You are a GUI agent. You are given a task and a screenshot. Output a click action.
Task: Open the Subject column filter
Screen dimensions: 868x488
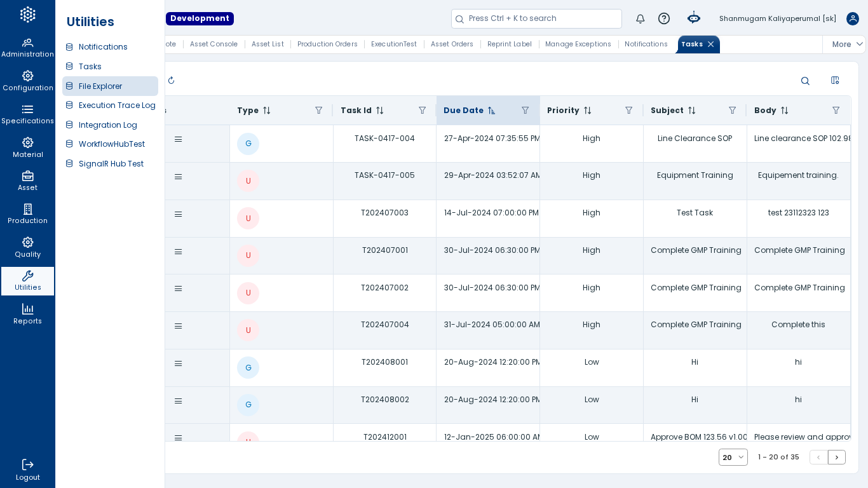pyautogui.click(x=732, y=111)
